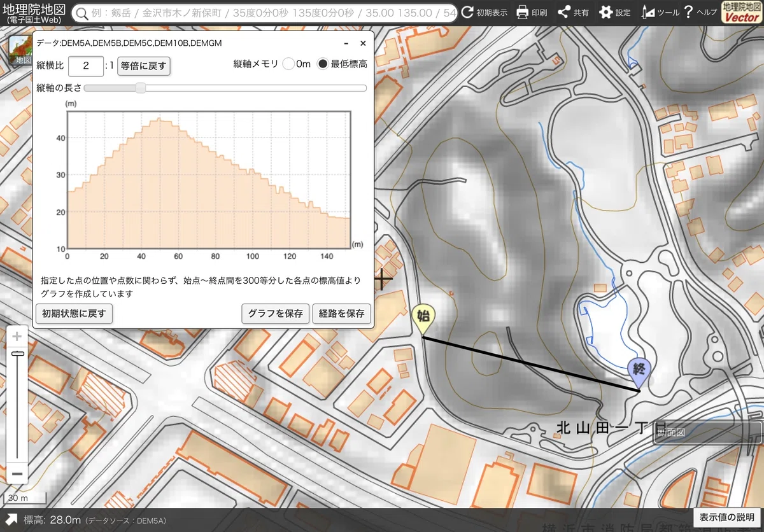Click the 縦軸の長さ slider handle
Screen dimensions: 764x532
pyautogui.click(x=141, y=88)
